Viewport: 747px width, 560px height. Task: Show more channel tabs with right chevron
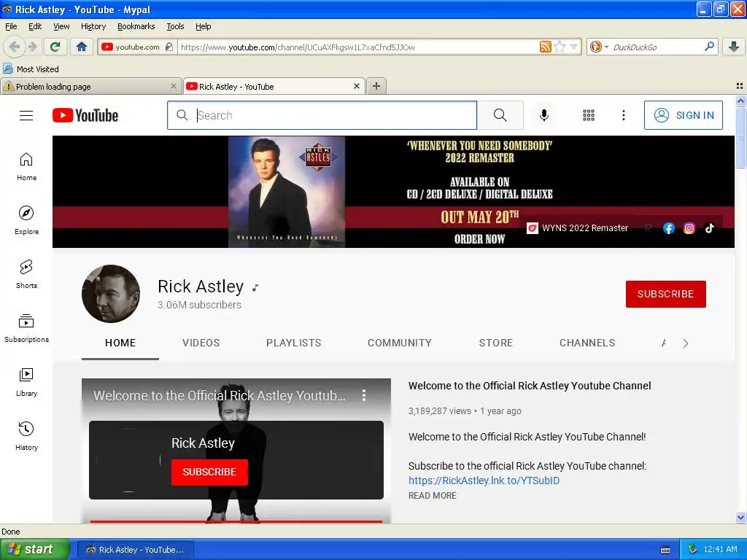pos(685,343)
